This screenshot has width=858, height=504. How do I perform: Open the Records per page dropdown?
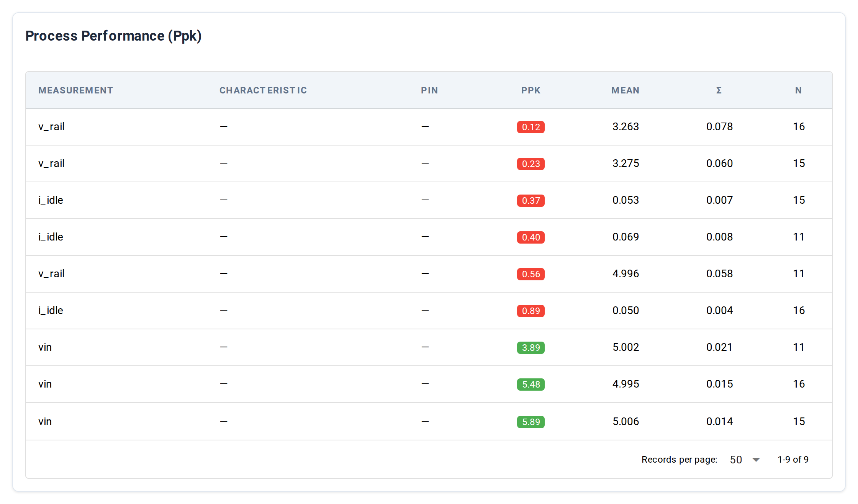[x=745, y=460]
